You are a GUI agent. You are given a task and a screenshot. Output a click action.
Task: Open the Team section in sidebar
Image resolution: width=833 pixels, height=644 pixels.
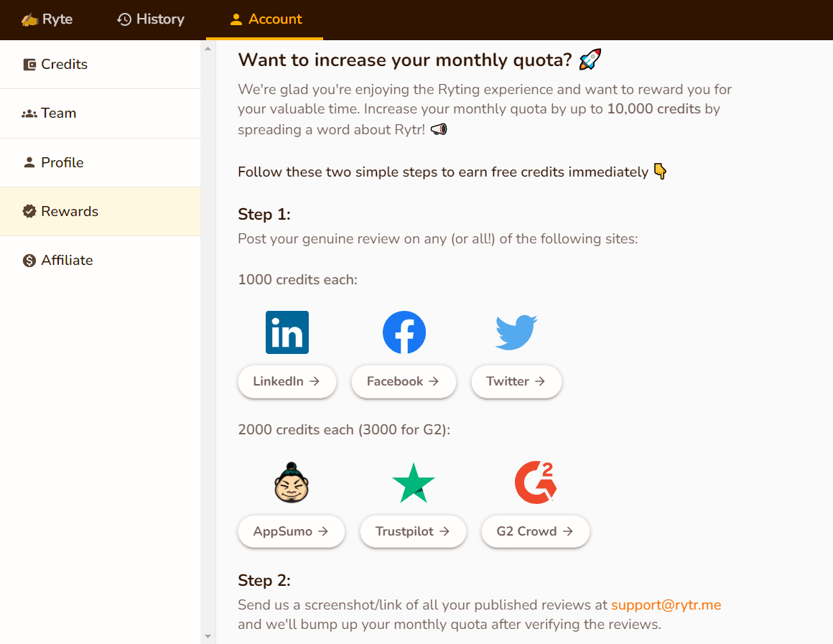(59, 113)
